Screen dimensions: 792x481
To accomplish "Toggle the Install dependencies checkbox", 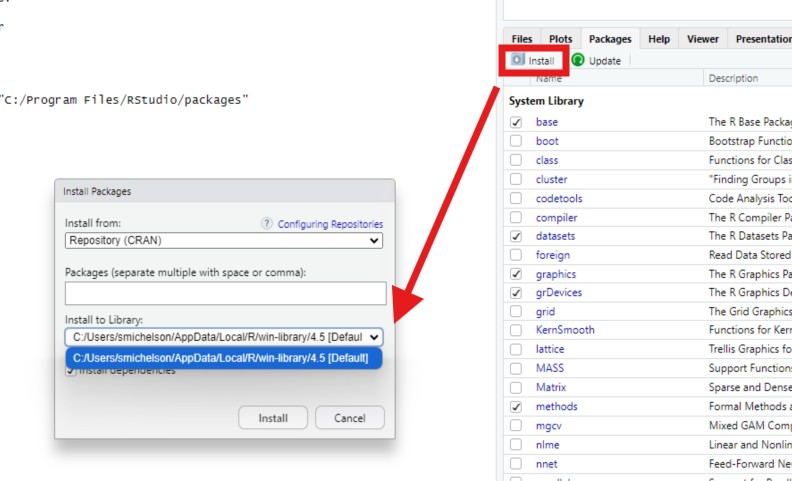I will [x=71, y=371].
